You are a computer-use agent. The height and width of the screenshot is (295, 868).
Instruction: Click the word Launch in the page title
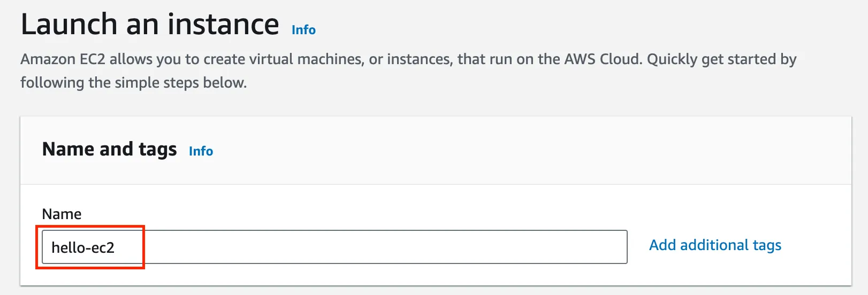click(69, 25)
